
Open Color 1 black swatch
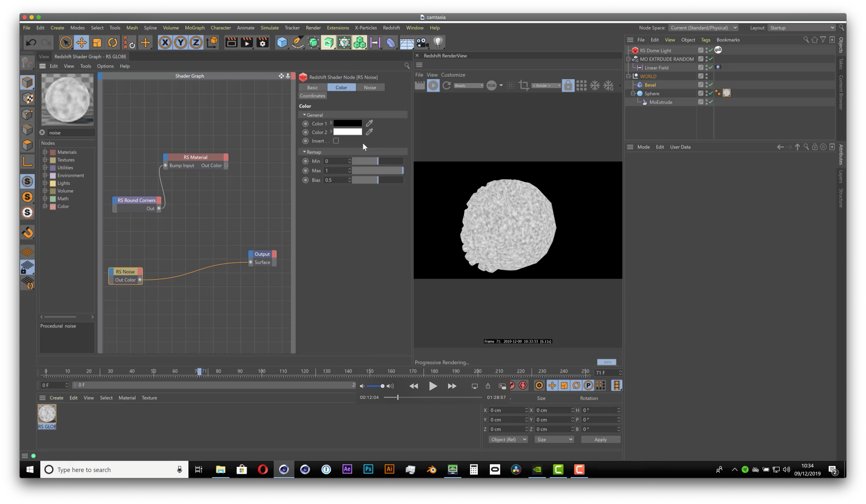[348, 123]
